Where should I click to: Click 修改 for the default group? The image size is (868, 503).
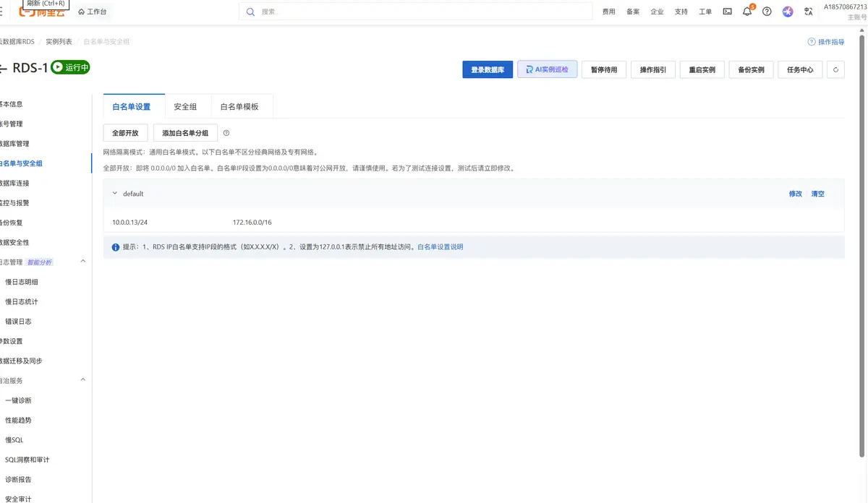pyautogui.click(x=796, y=194)
